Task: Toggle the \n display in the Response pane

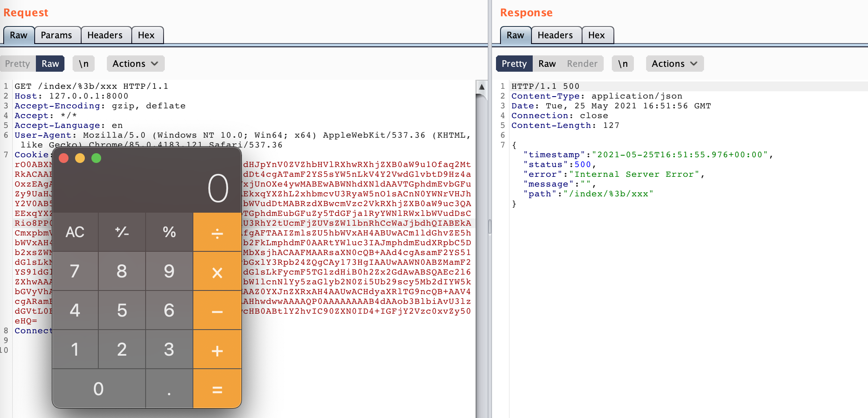Action: [623, 64]
